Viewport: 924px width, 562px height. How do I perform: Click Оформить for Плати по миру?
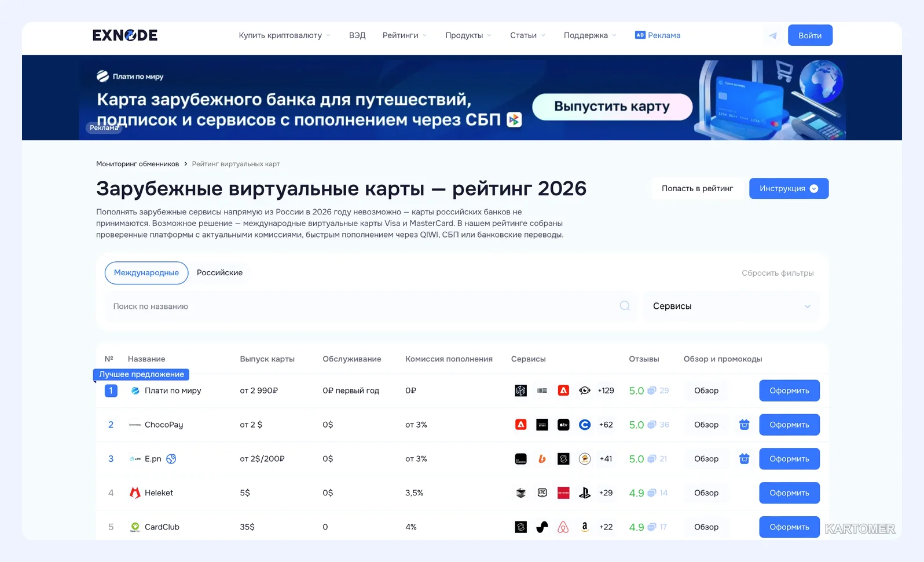tap(789, 391)
